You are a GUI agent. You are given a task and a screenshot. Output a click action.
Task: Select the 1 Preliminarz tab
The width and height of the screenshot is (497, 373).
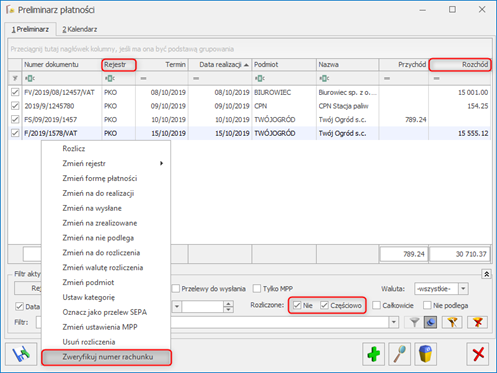click(x=30, y=29)
